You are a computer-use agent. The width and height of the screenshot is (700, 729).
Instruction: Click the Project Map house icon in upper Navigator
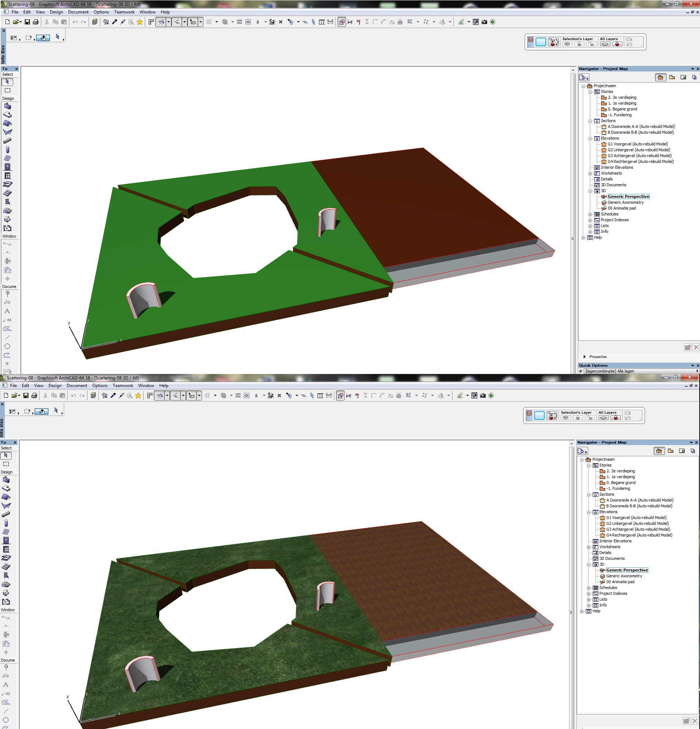(660, 77)
